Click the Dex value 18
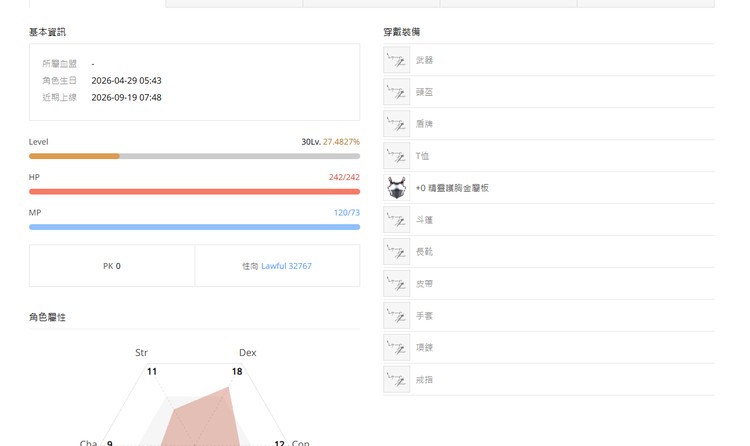The width and height of the screenshot is (750, 446). (x=237, y=371)
